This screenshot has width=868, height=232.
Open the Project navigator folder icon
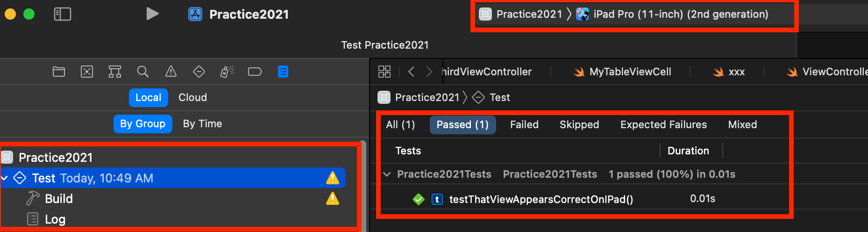point(59,72)
